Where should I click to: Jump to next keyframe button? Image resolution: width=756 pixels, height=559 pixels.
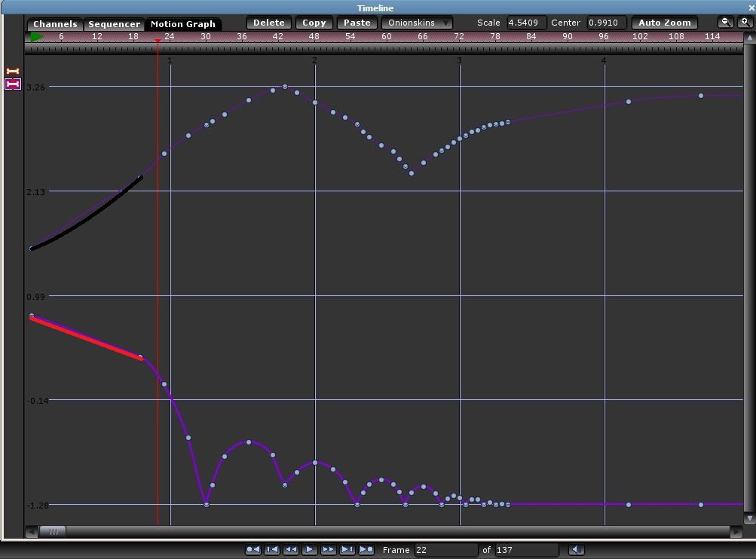click(x=366, y=549)
